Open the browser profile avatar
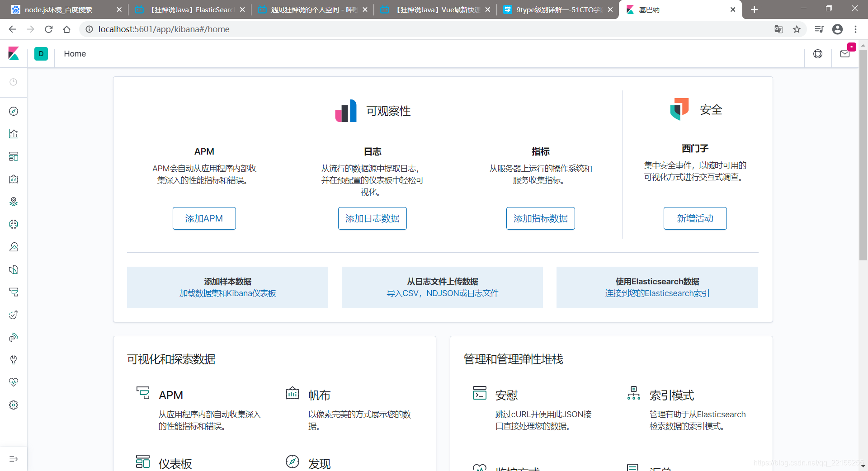Image resolution: width=868 pixels, height=471 pixels. (837, 29)
